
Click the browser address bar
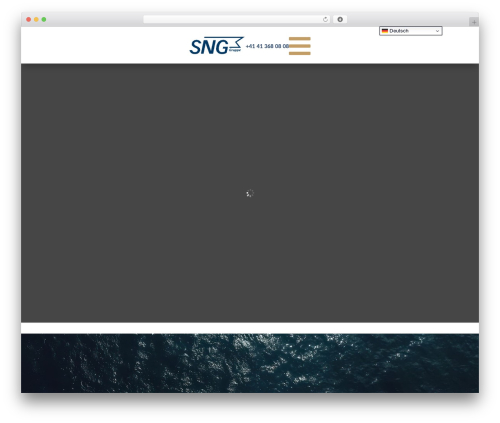pyautogui.click(x=237, y=19)
